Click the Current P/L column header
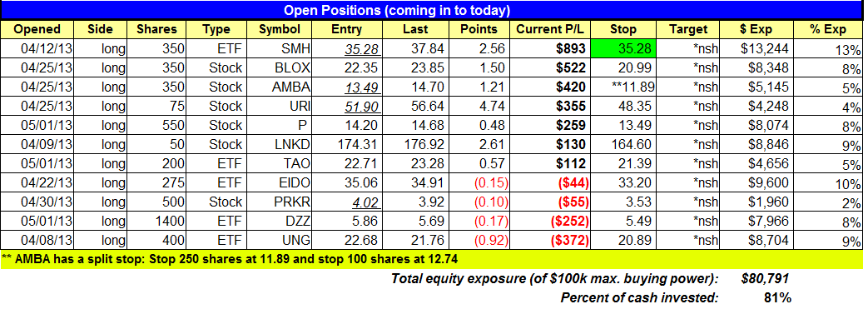The height and width of the screenshot is (319, 868). 550,29
